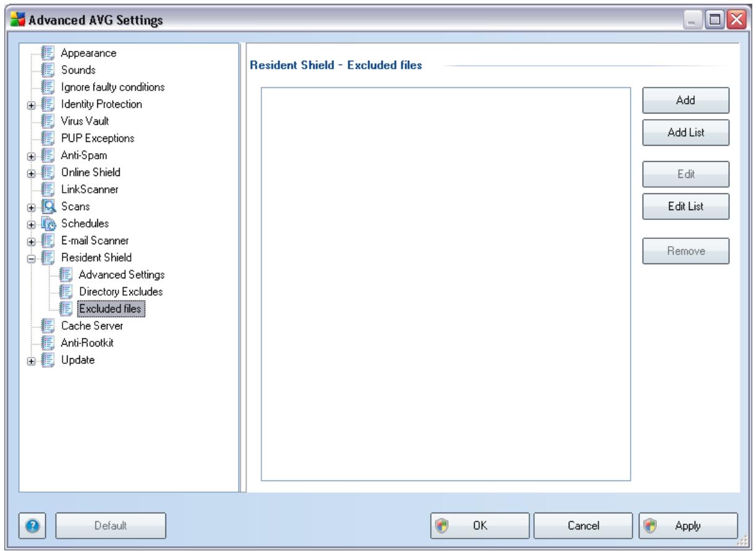The width and height of the screenshot is (756, 551).
Task: Click inside the excluded files list box
Action: 446,284
